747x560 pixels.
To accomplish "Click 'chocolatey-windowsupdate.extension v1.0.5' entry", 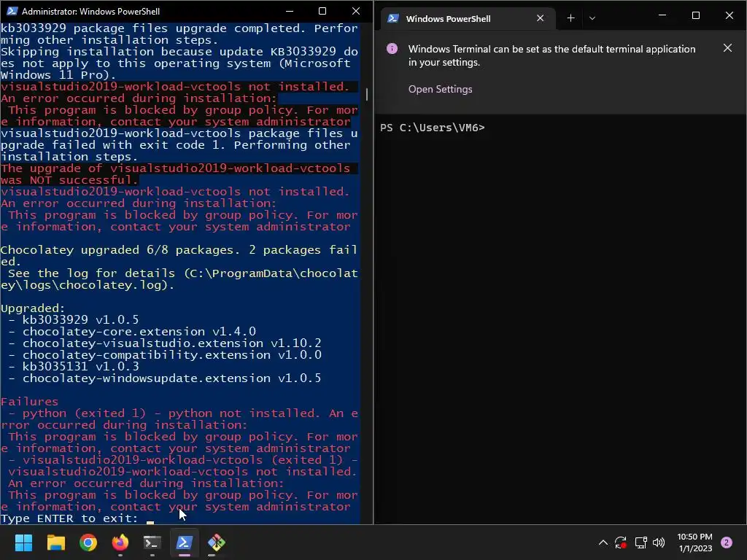I will [x=171, y=378].
